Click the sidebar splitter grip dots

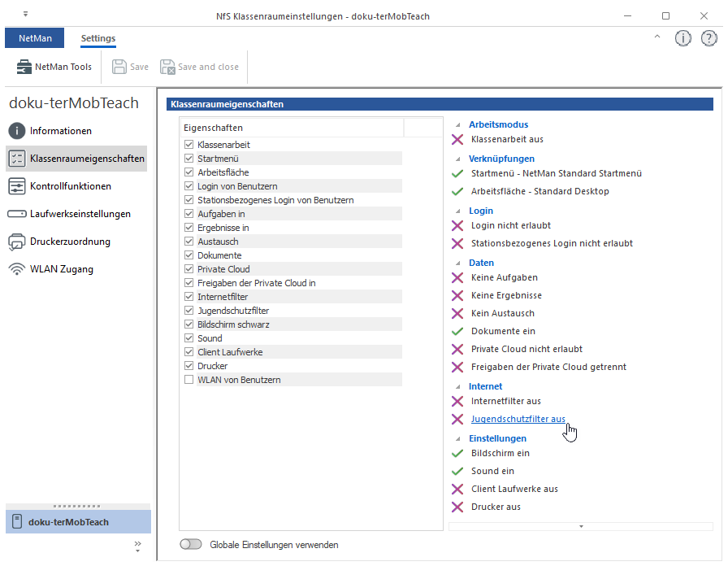coord(76,506)
